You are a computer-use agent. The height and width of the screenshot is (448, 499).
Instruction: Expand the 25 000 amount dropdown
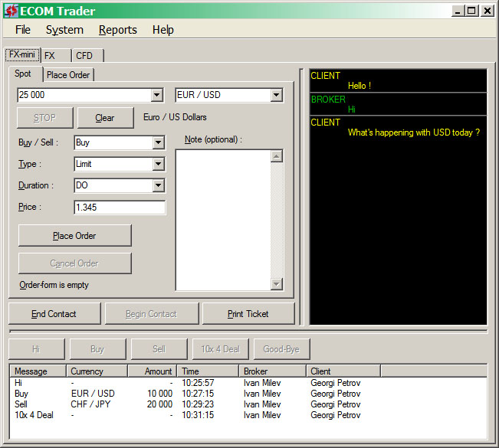(x=156, y=95)
